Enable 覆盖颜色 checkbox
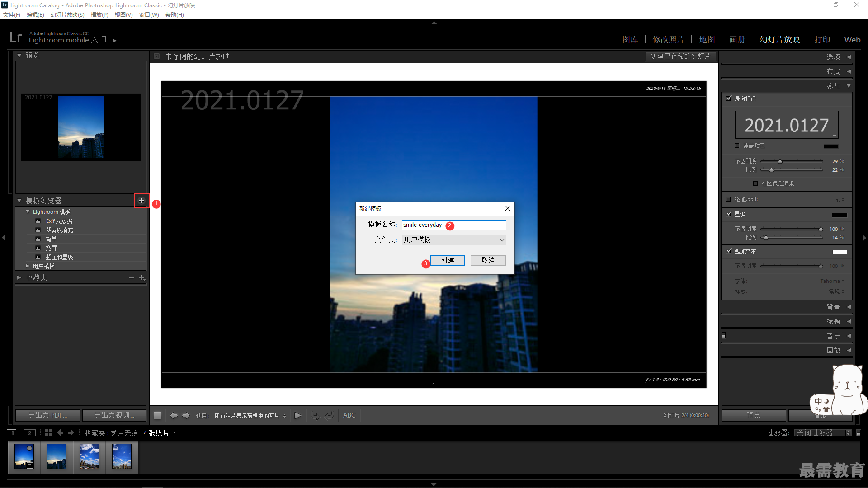The image size is (868, 488). click(x=737, y=145)
